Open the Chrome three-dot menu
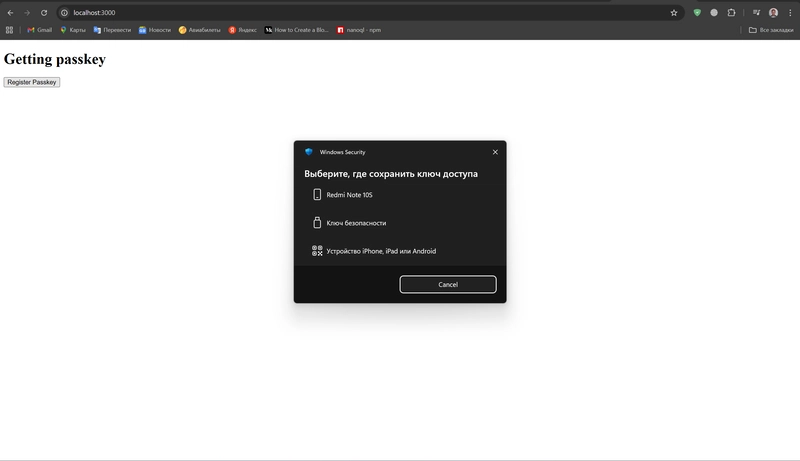Screen dimensions: 800x461 [790, 13]
